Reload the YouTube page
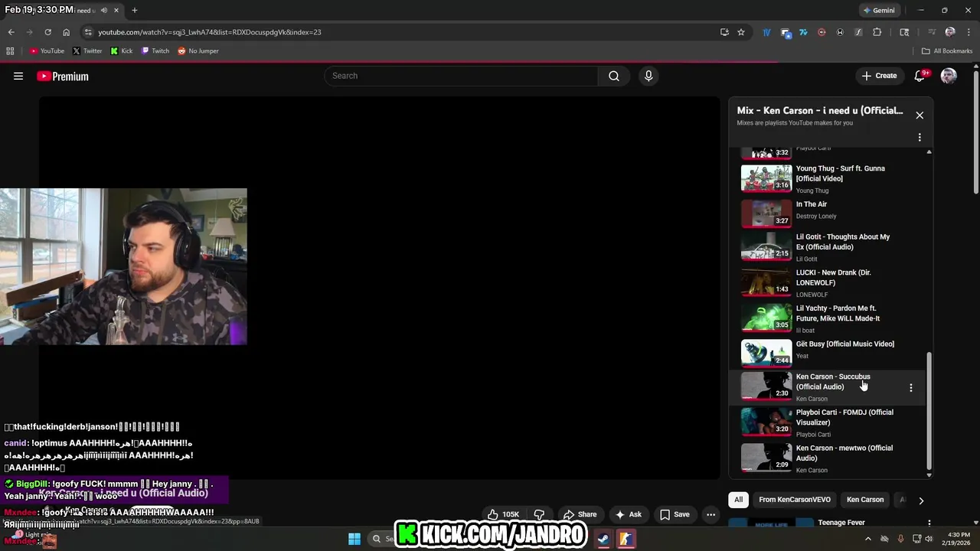Image resolution: width=980 pixels, height=551 pixels. click(47, 32)
